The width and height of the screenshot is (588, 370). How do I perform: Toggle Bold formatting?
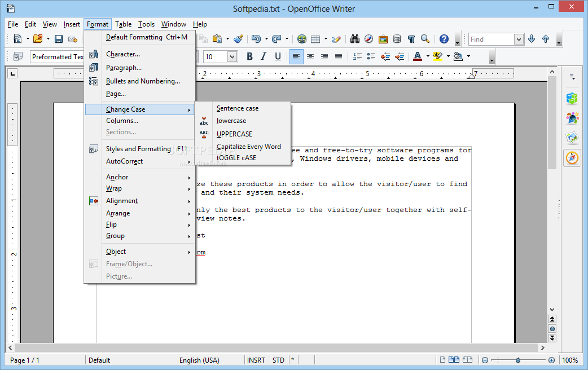[250, 56]
